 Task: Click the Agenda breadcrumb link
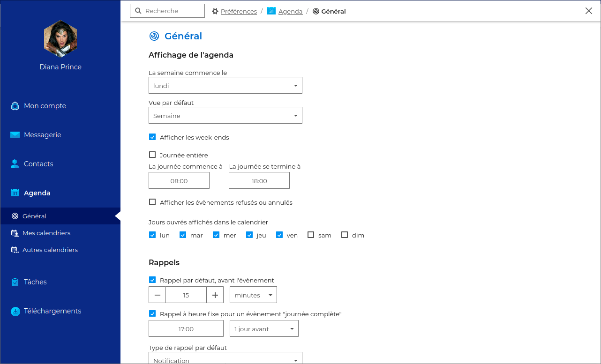click(x=290, y=11)
